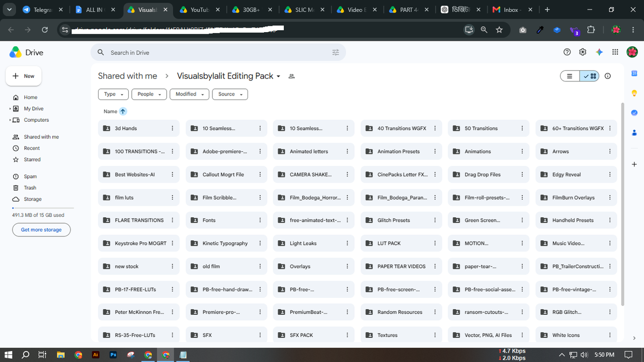Image resolution: width=644 pixels, height=362 pixels.
Task: Switch to the YouTube browser tab
Action: 199,10
